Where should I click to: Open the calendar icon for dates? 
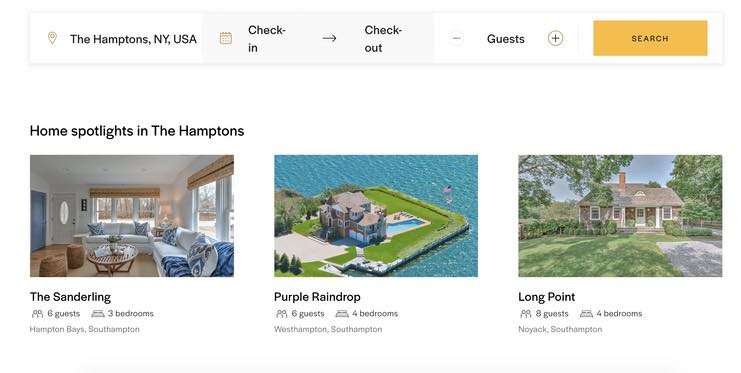(x=225, y=38)
